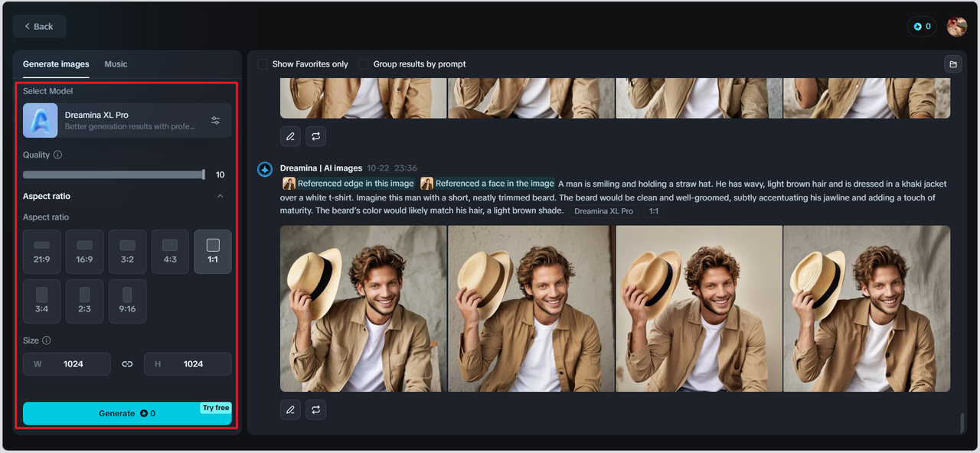980x453 pixels.
Task: Open the user profile avatar
Action: click(x=956, y=26)
